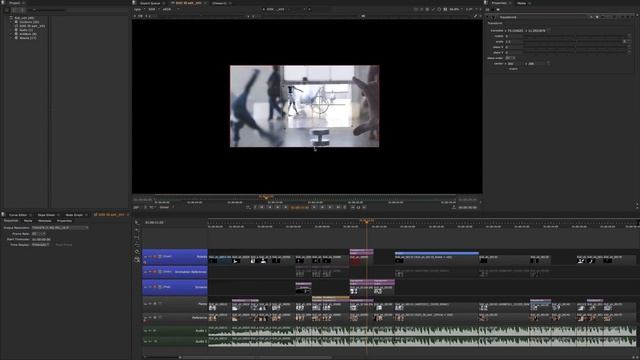
Task: Click the second header icon of Reference track
Action: 150,318
